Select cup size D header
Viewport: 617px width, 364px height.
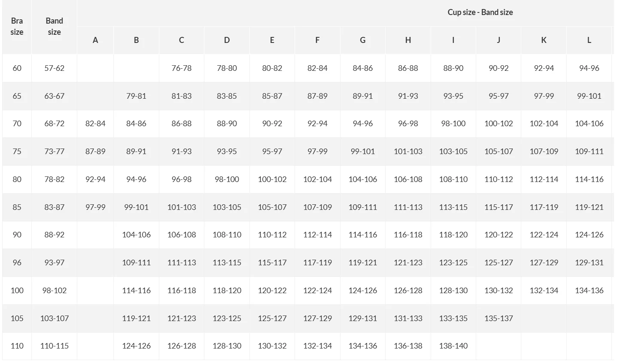227,40
